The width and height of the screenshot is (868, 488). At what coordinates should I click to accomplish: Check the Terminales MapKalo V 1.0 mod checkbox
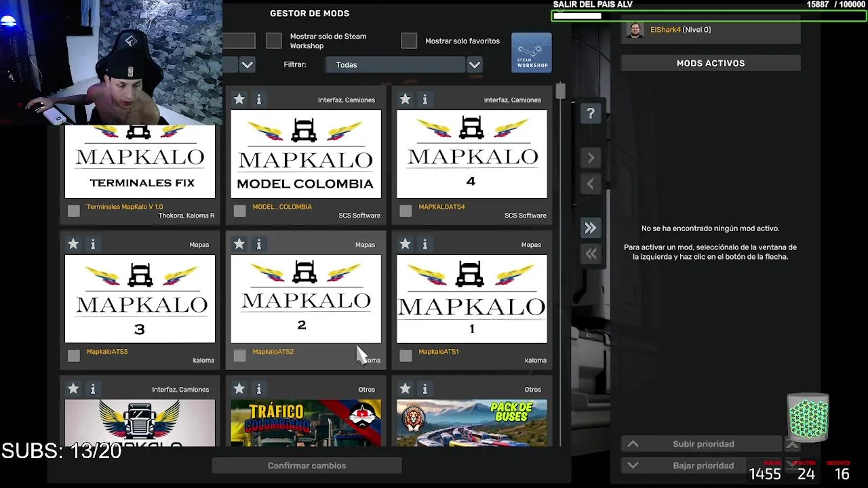point(74,211)
